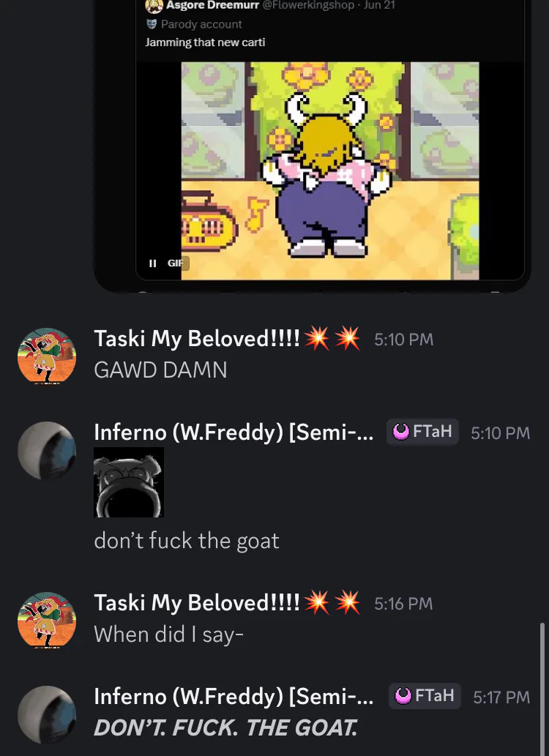Image resolution: width=549 pixels, height=756 pixels.
Task: Click the chat scrollbar thumb
Action: [542, 689]
